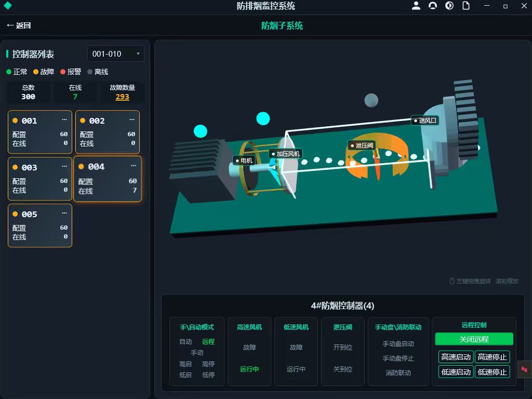
Task: Select controller card 002
Action: (107, 132)
